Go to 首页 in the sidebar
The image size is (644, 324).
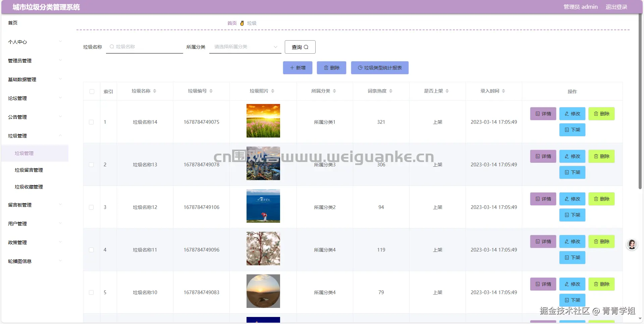point(35,23)
